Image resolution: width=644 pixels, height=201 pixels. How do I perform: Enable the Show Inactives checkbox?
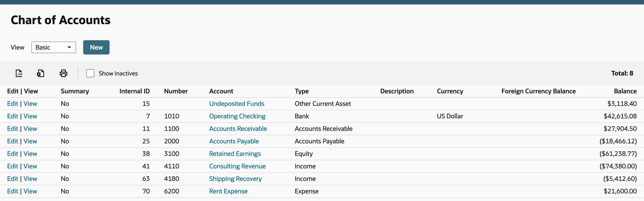coord(90,73)
